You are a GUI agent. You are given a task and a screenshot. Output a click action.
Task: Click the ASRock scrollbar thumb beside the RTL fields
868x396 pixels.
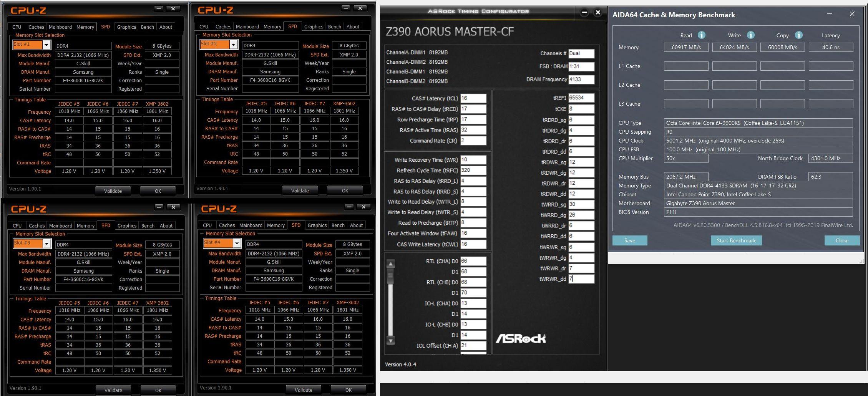(391, 275)
